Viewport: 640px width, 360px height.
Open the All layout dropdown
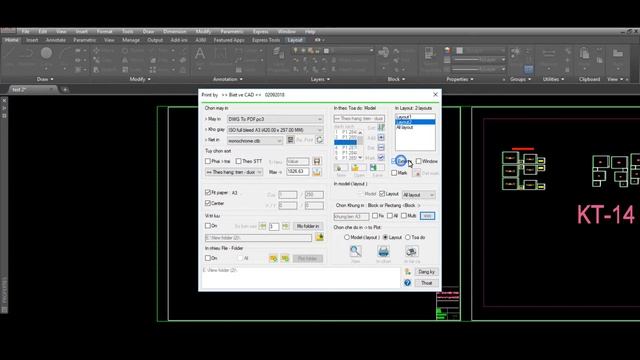tap(418, 195)
